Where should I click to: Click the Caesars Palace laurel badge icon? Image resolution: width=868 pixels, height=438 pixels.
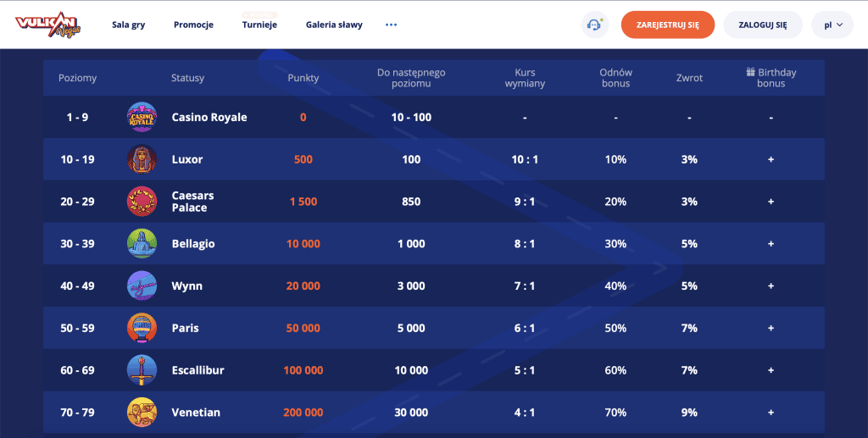[x=142, y=202]
